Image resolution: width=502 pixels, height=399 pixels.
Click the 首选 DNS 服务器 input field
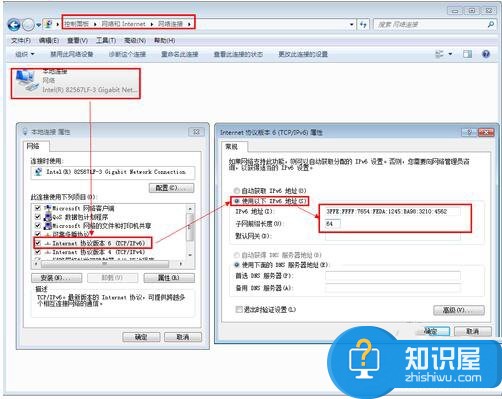point(393,276)
